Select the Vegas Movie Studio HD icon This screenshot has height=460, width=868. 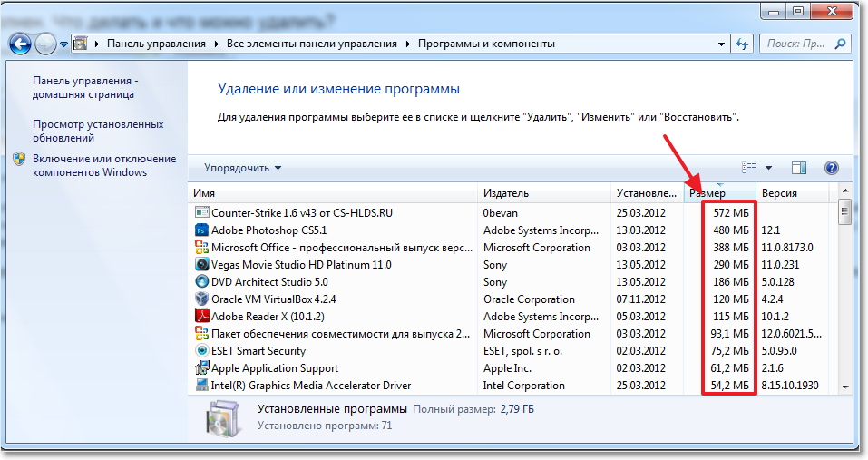(202, 265)
